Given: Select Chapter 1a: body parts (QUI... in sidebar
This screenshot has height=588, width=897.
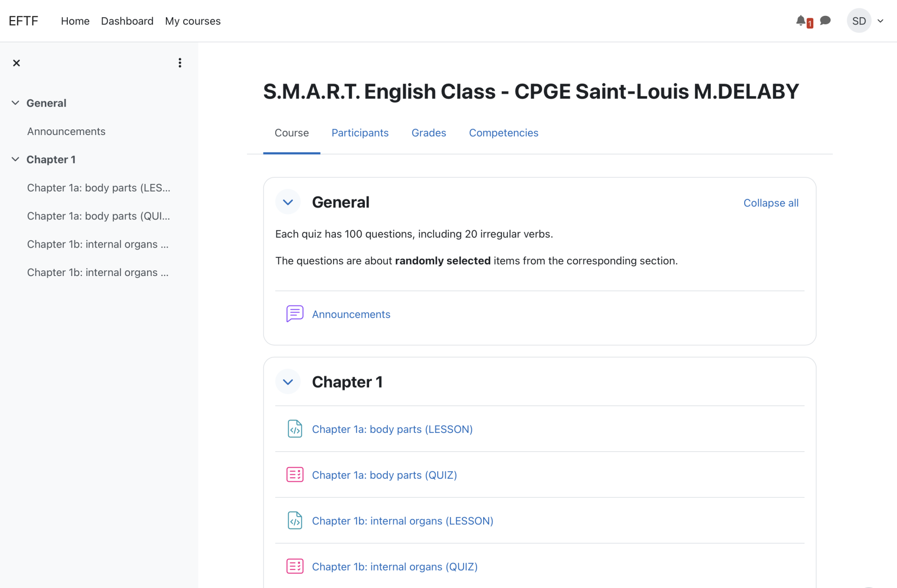Looking at the screenshot, I should coord(99,216).
